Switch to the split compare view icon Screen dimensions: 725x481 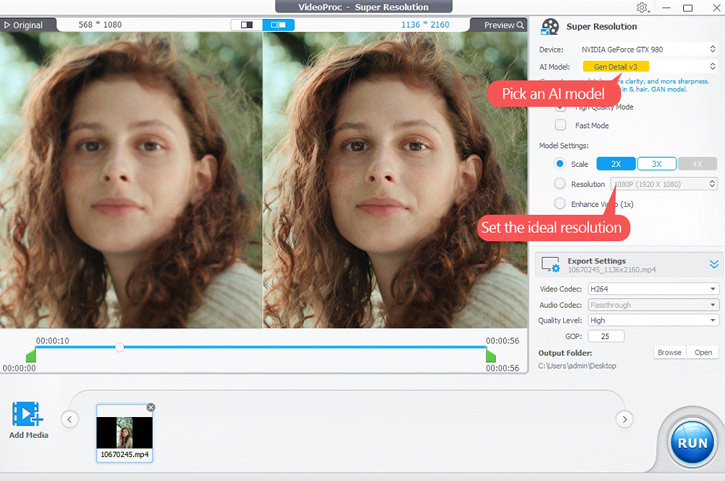click(246, 24)
